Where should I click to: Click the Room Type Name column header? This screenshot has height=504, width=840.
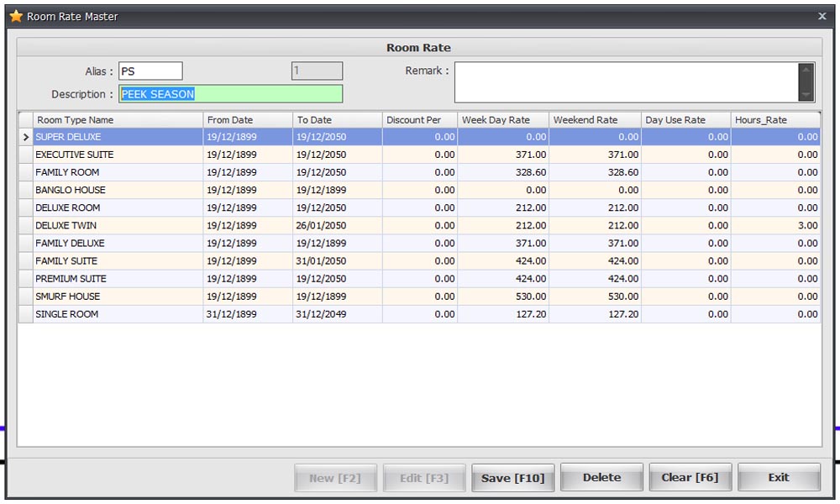tap(118, 120)
